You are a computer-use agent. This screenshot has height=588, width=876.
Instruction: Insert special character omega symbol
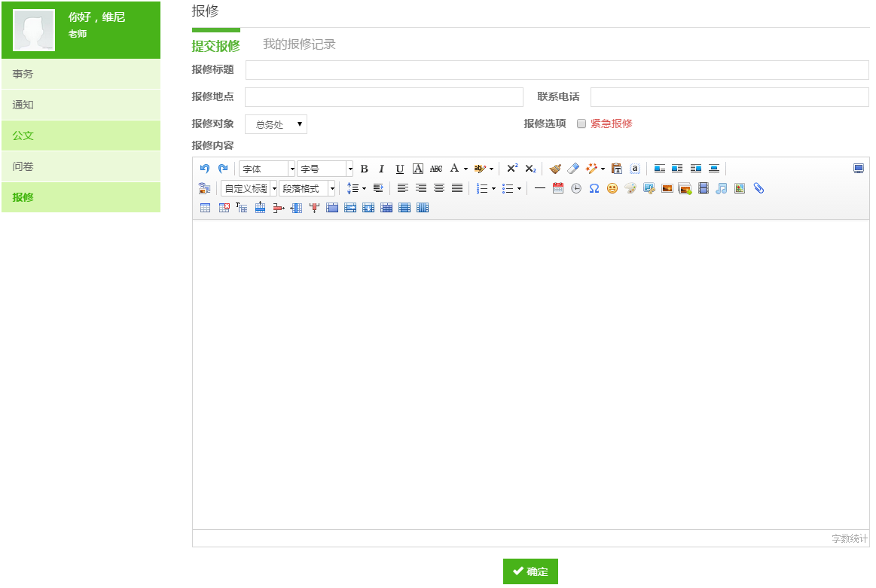click(594, 188)
